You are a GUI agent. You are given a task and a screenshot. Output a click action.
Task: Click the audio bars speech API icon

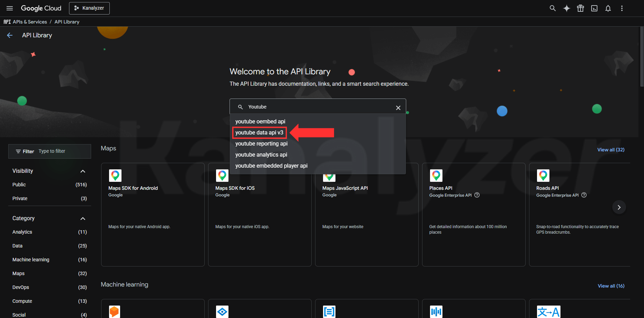[436, 312]
